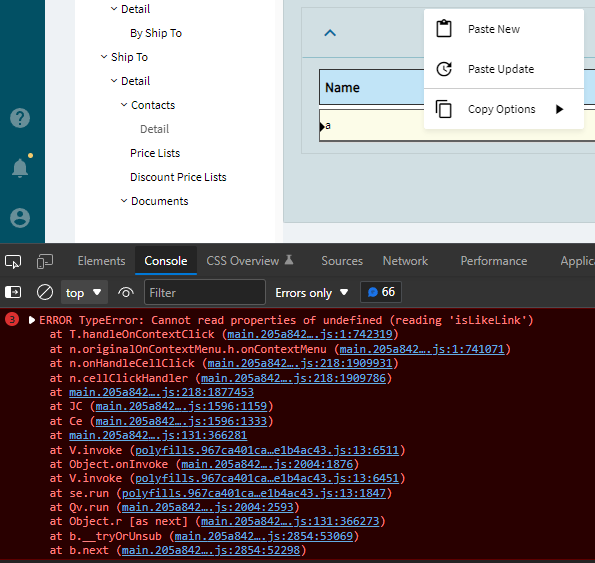Screen dimensions: 595x563
Task: Open the 66 issues badge
Action: click(x=381, y=292)
